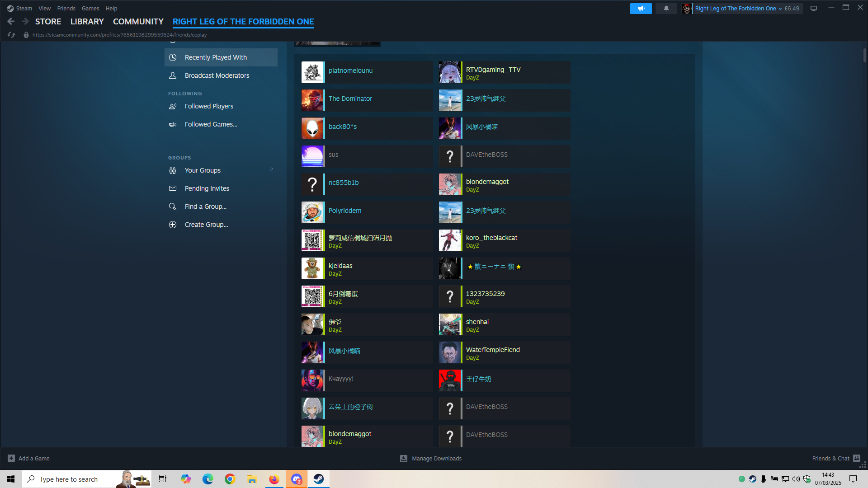Click the Your Groups people icon
Image resolution: width=868 pixels, height=488 pixels.
pos(173,170)
